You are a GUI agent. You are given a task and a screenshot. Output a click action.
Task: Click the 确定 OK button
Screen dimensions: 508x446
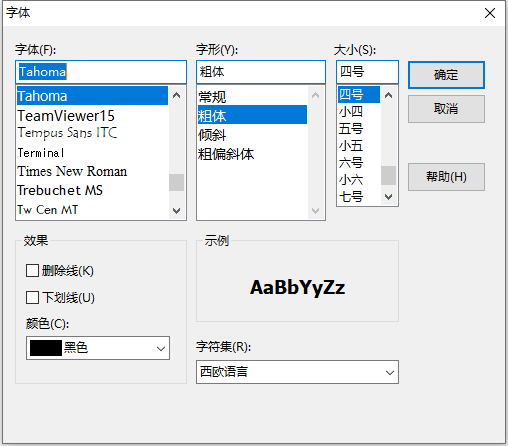[x=446, y=75]
